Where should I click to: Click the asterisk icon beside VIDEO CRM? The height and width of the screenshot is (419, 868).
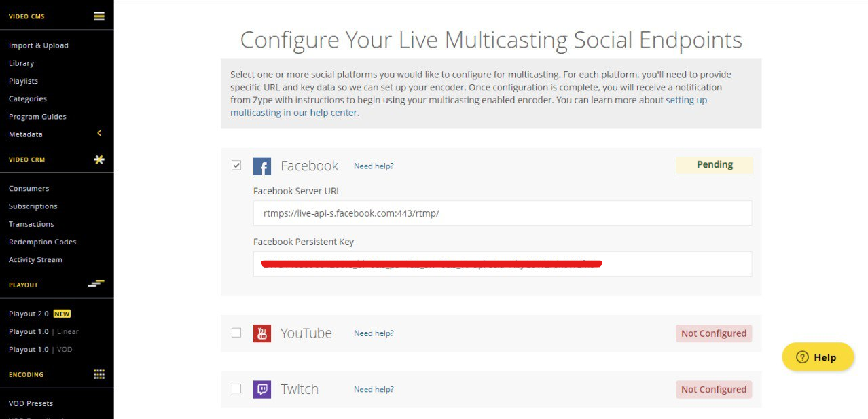coord(99,160)
